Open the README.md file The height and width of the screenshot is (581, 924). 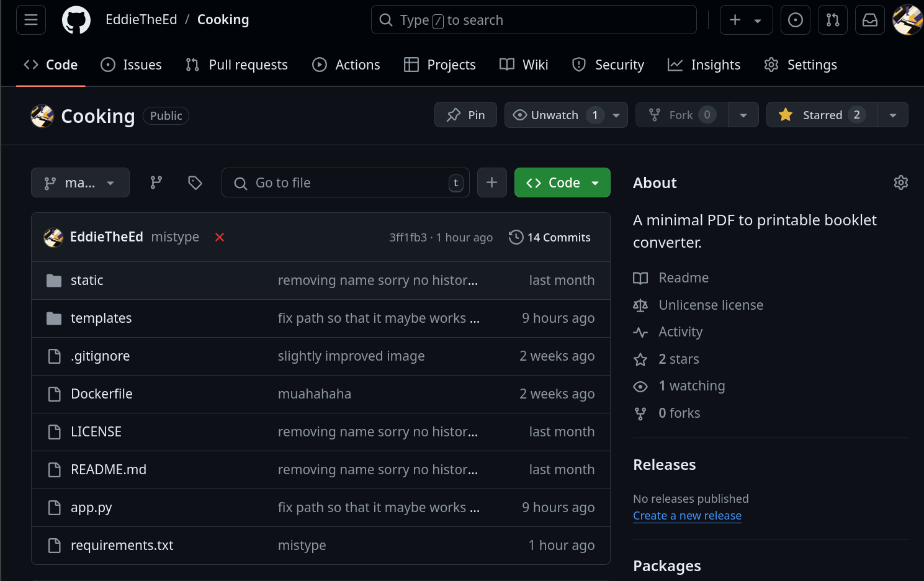(109, 470)
